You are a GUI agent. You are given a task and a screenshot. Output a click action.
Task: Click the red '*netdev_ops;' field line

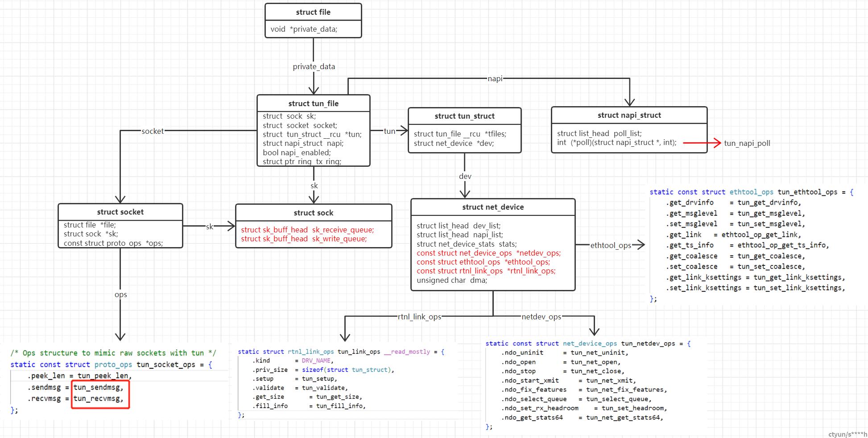click(x=488, y=253)
